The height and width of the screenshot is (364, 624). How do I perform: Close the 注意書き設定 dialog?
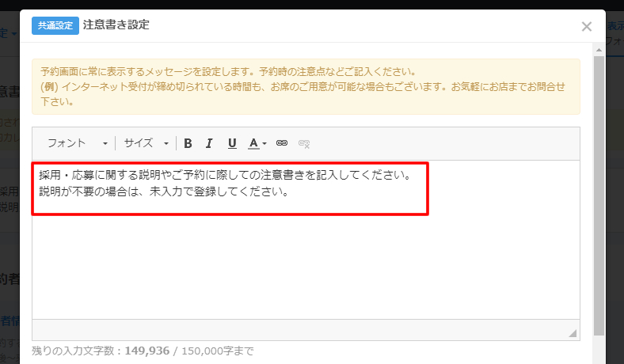click(x=586, y=26)
